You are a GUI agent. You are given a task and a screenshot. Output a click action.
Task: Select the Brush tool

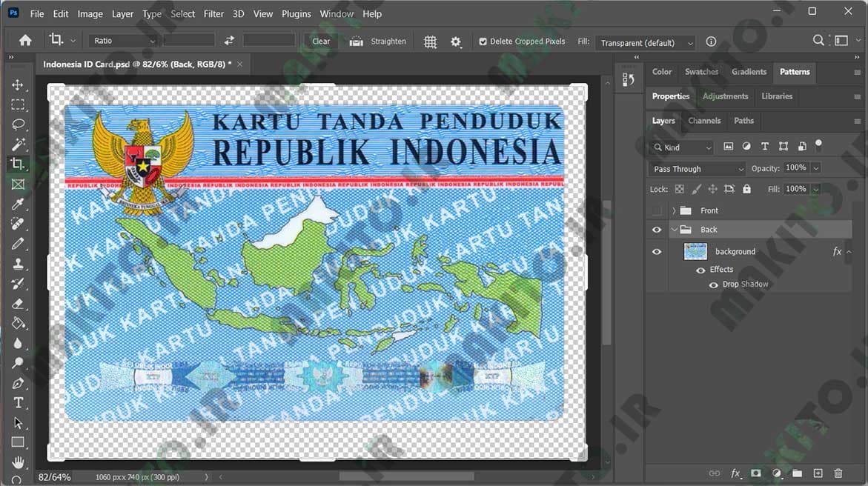point(18,244)
